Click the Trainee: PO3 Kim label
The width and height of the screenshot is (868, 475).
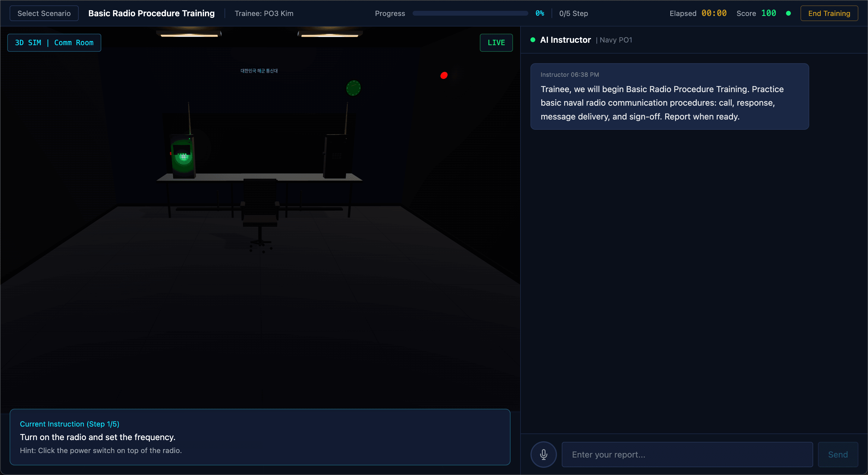coord(264,14)
